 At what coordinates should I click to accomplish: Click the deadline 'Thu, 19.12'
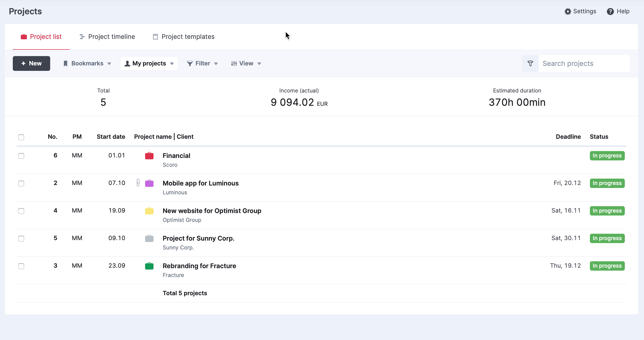pos(565,265)
